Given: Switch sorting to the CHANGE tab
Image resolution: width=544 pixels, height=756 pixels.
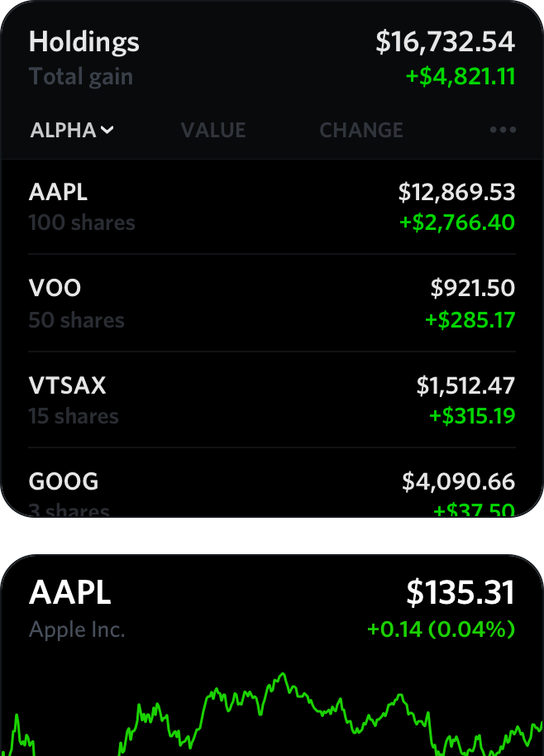Looking at the screenshot, I should (361, 130).
